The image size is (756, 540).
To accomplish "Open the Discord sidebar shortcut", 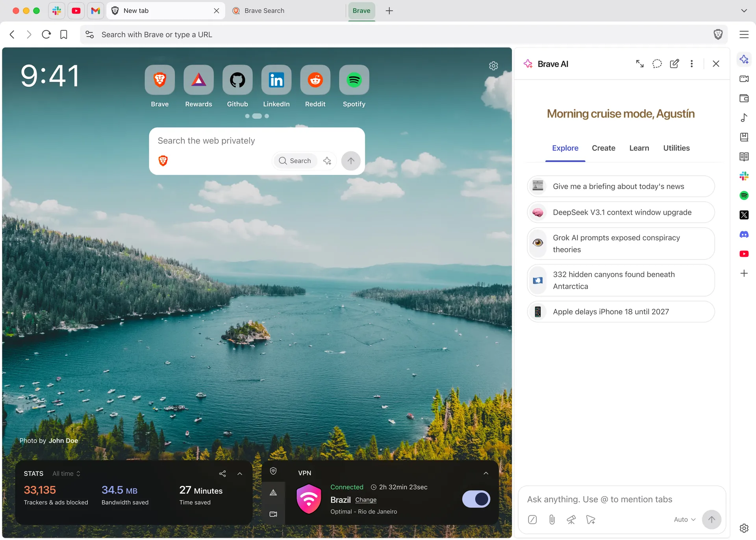I will (x=744, y=235).
